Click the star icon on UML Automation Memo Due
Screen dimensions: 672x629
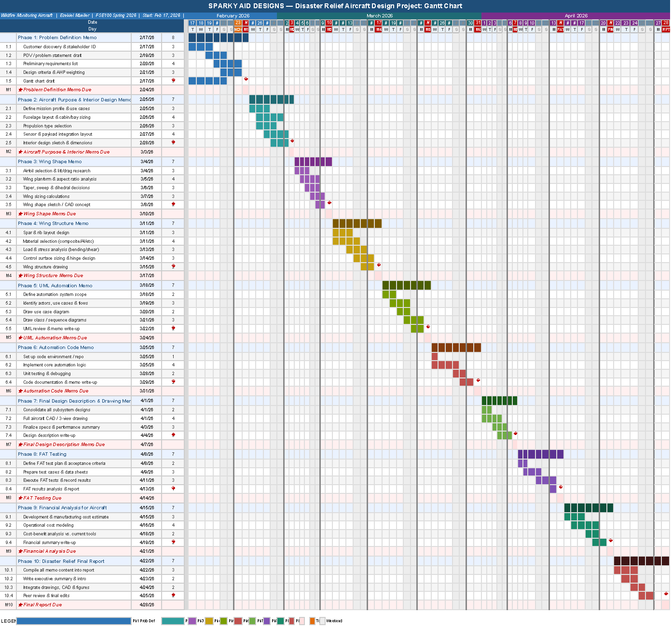[21, 337]
